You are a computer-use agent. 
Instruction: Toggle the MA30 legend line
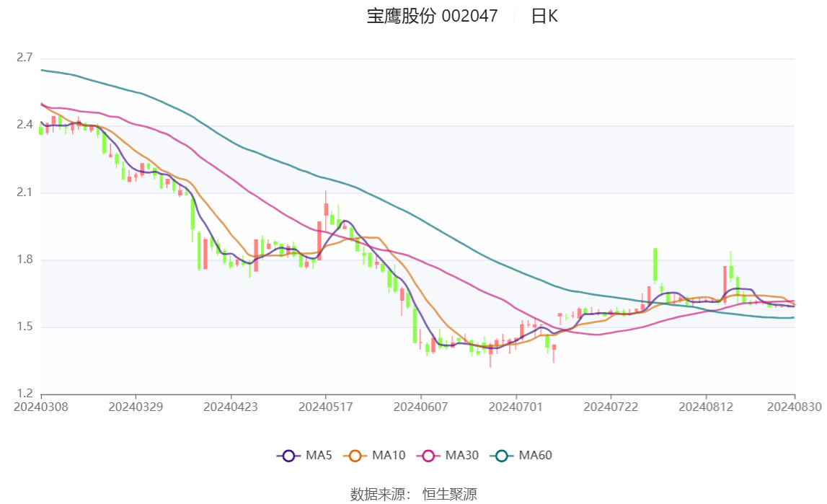click(x=448, y=456)
